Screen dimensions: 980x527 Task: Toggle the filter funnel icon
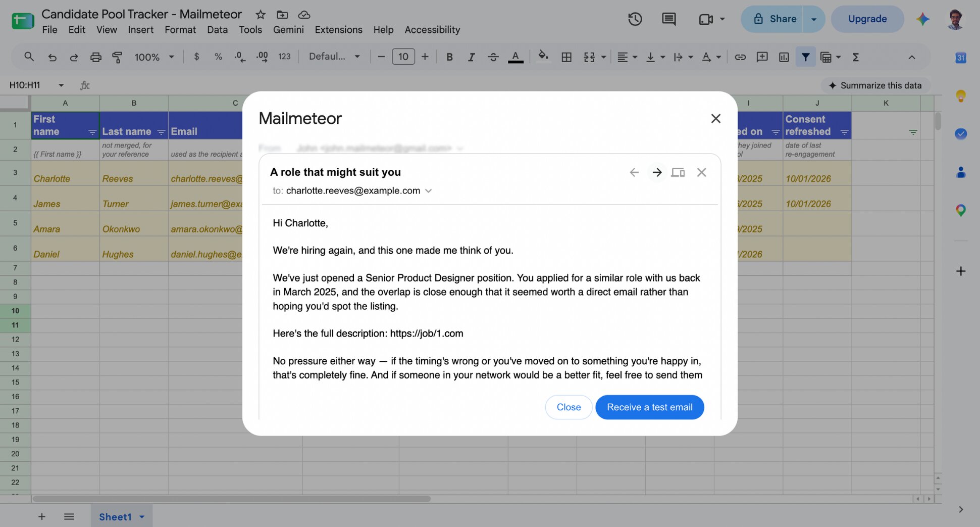(x=805, y=57)
